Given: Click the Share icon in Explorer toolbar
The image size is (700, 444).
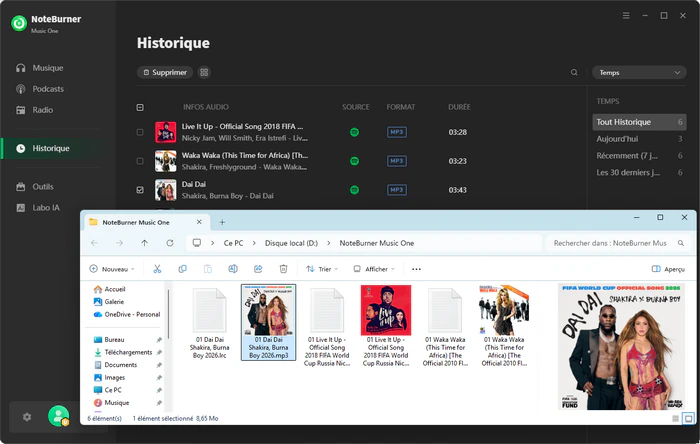Looking at the screenshot, I should 258,269.
